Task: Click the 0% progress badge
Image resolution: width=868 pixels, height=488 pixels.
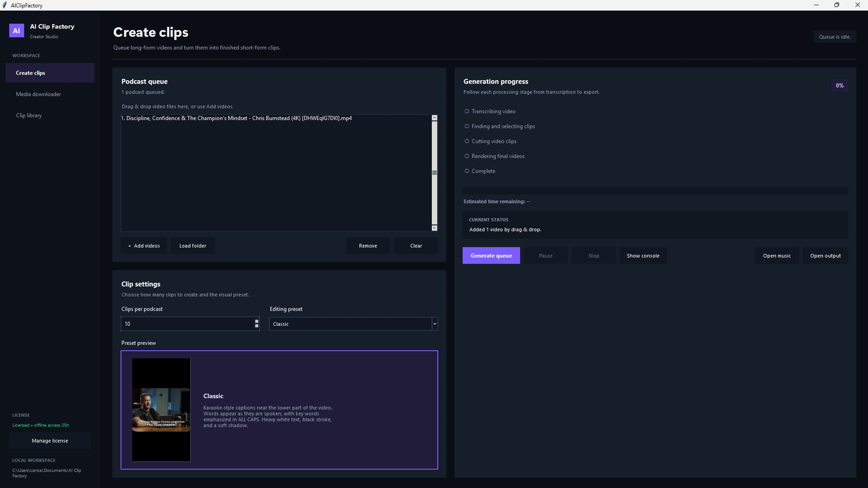Action: [840, 85]
